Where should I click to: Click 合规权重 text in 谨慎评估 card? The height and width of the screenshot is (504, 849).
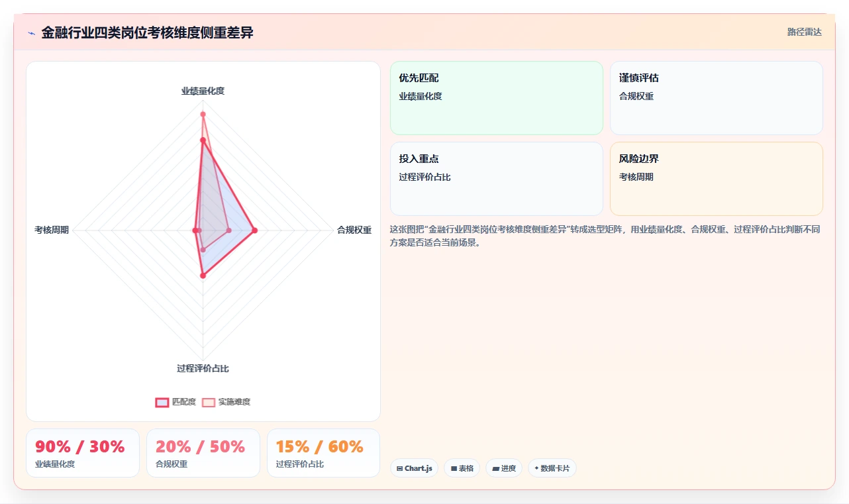coord(636,96)
